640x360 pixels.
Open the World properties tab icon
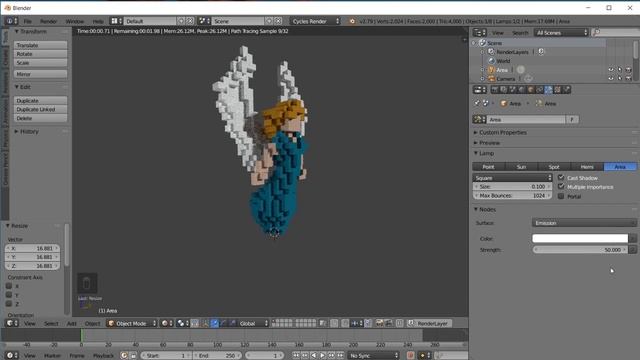[522, 90]
